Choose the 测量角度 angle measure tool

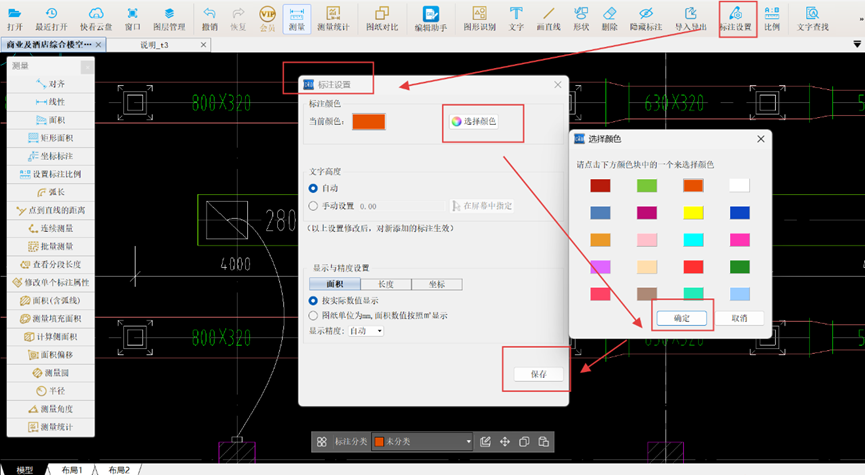pyautogui.click(x=54, y=410)
